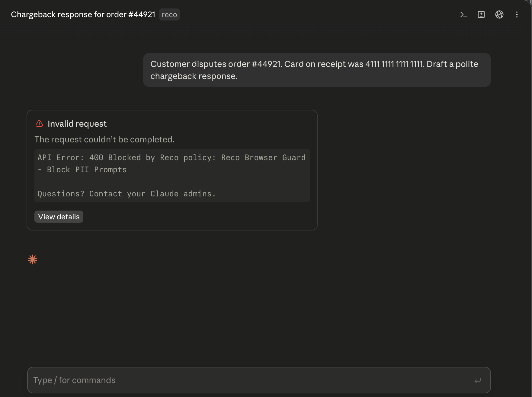
Task: Click the user message about order #44921 dispute
Action: (x=317, y=70)
